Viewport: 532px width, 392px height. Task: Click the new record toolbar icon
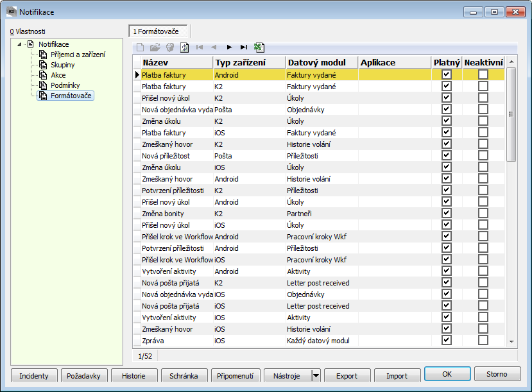(x=140, y=47)
